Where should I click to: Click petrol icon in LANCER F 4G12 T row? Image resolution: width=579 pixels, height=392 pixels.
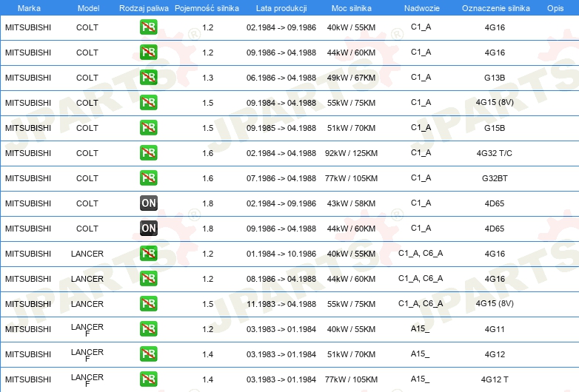148,379
